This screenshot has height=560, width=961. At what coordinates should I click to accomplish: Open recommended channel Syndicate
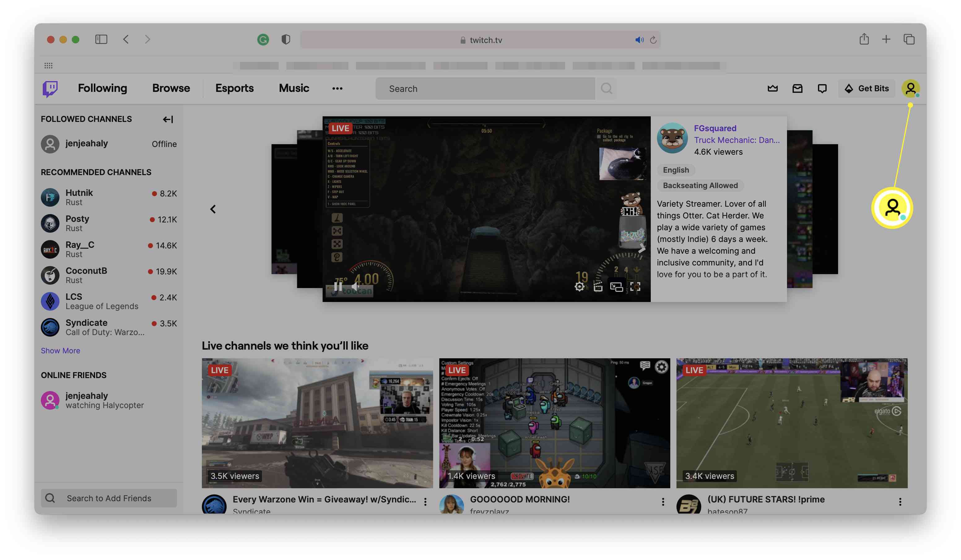click(x=109, y=327)
